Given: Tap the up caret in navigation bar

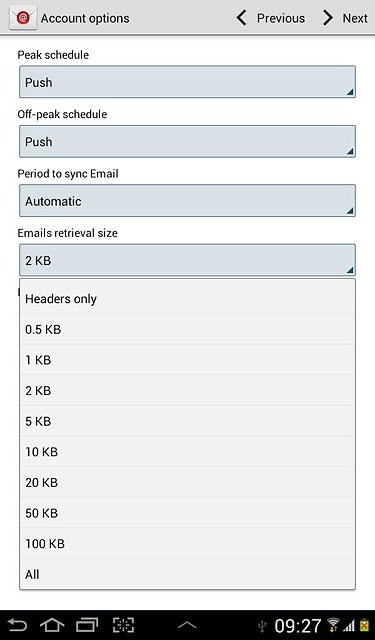Looking at the screenshot, I should point(187,624).
